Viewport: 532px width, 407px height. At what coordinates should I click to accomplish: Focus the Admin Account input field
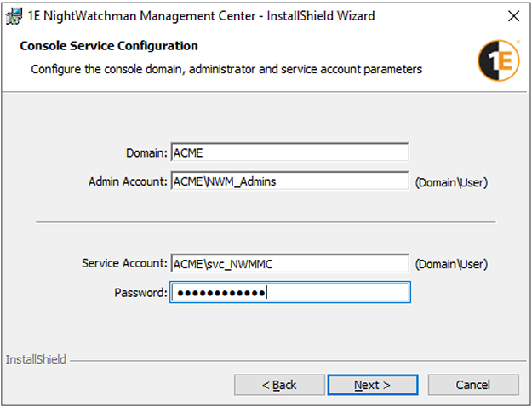pyautogui.click(x=289, y=181)
